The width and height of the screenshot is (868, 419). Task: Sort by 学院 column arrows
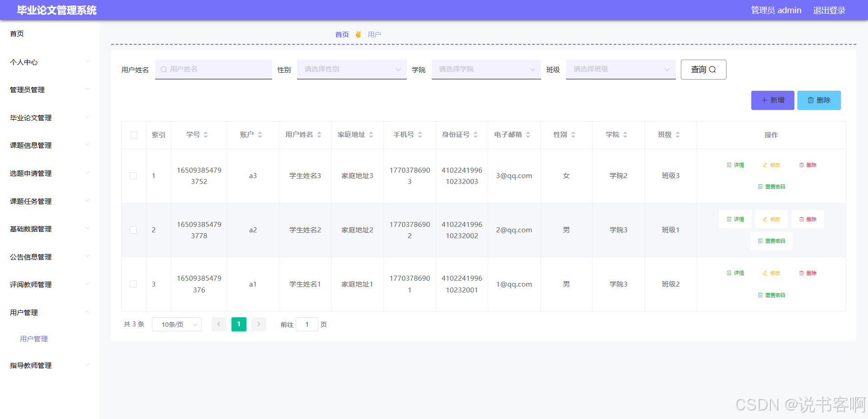coord(625,135)
